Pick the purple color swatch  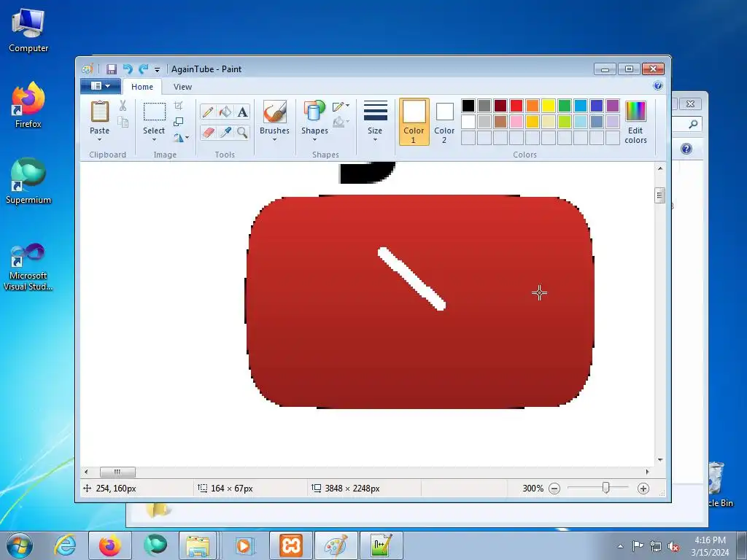613,106
